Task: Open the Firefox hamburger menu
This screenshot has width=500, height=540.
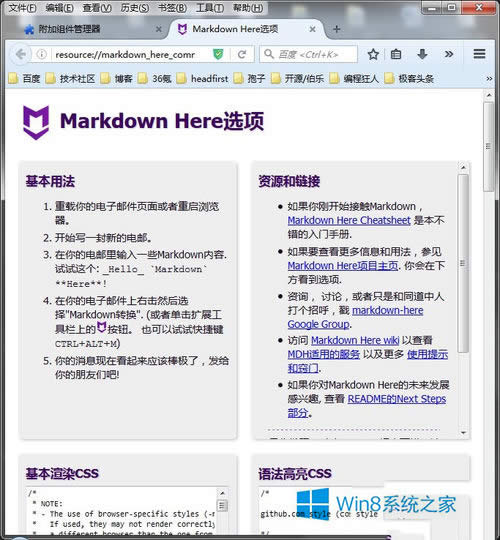Action: pyautogui.click(x=479, y=54)
